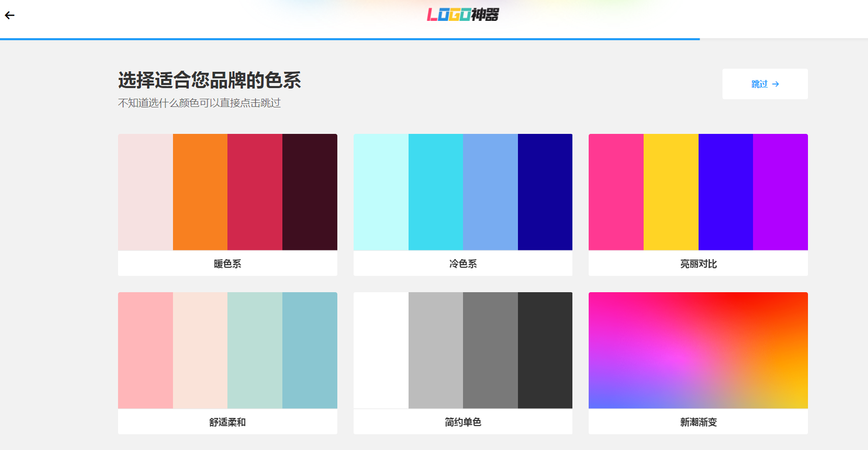Viewport: 868px width, 450px height.
Task: Open the LOGO神器 home logo
Action: point(462,15)
